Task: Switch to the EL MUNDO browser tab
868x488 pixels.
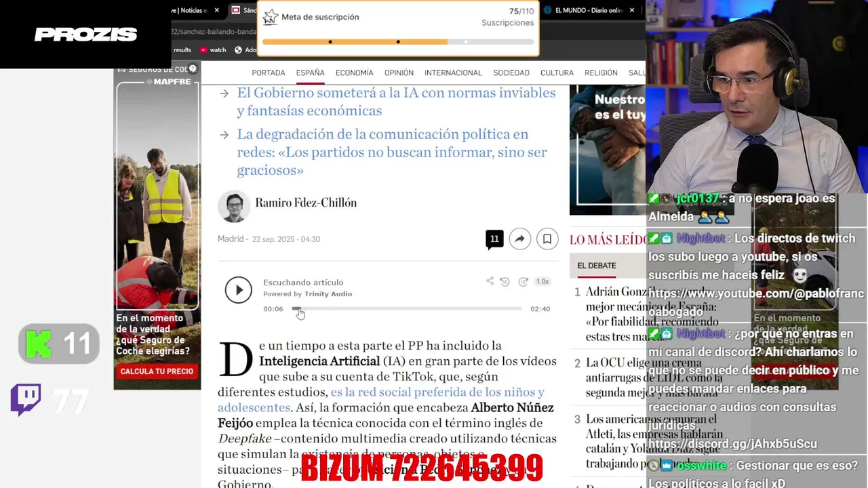Action: coord(588,10)
